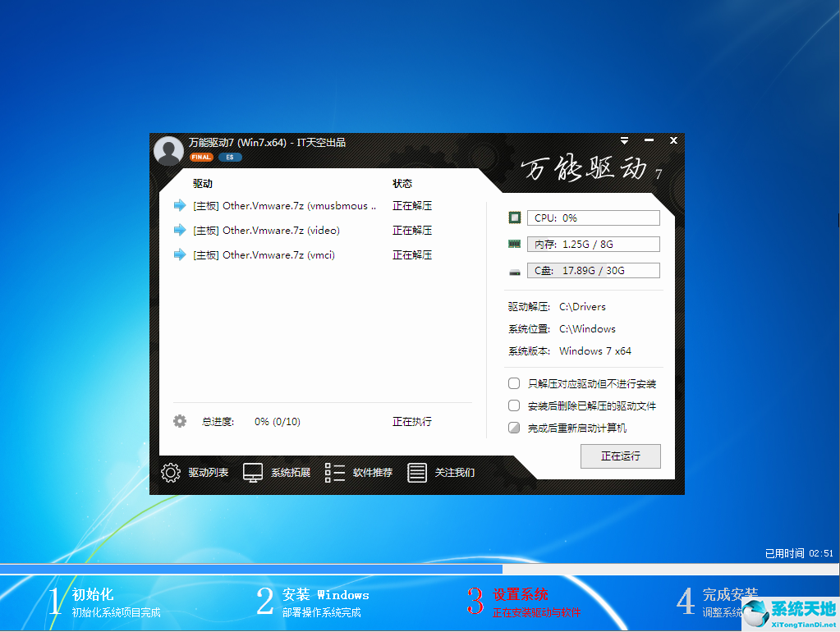Click the 软件推荐 list icon

click(335, 473)
